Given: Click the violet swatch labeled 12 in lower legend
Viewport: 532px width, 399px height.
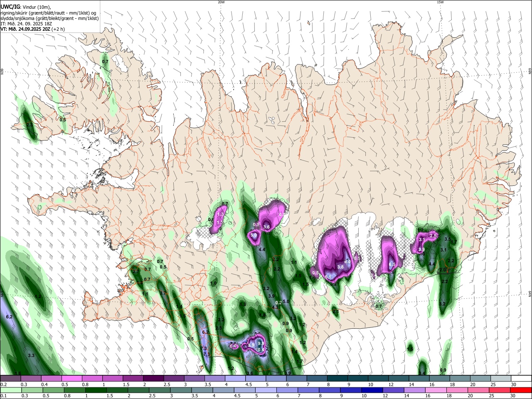Looking at the screenshot, I should [x=393, y=390].
